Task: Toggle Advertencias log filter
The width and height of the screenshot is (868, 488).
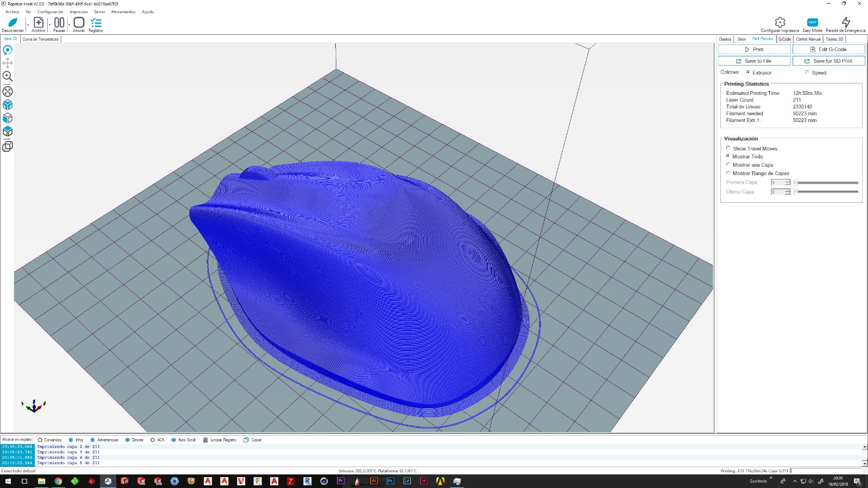Action: [x=93, y=440]
